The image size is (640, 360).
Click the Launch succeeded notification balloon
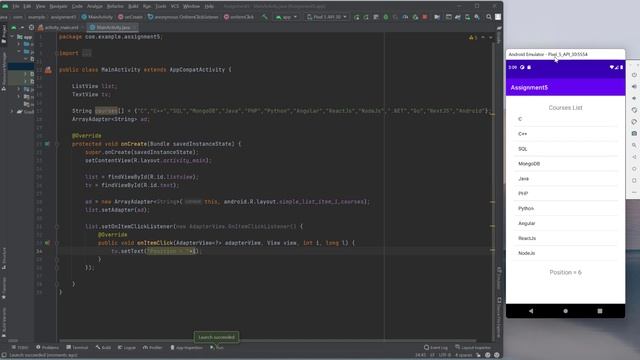pyautogui.click(x=216, y=337)
